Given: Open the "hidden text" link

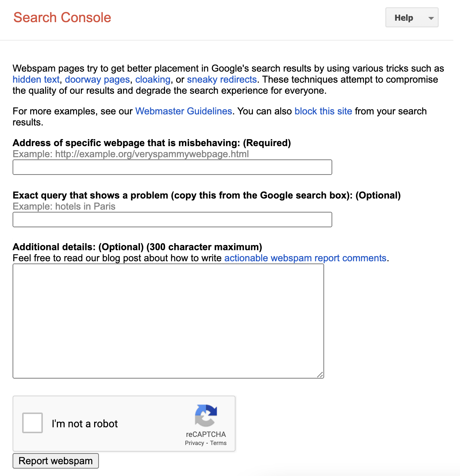Looking at the screenshot, I should pos(36,79).
